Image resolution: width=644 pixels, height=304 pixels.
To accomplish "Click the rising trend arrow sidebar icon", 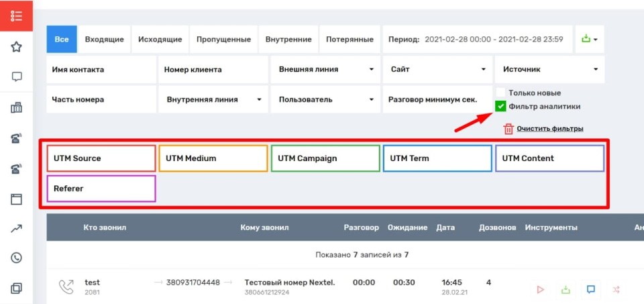I will pyautogui.click(x=17, y=229).
